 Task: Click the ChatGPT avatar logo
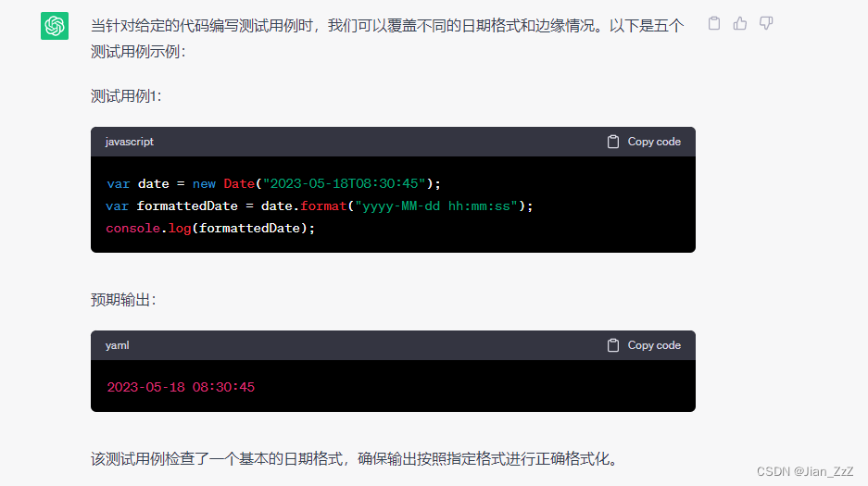coord(55,26)
